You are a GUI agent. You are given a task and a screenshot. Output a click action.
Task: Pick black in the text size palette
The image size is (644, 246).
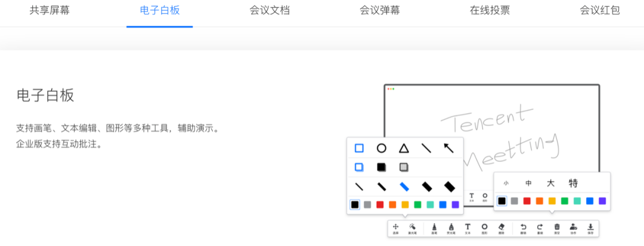pyautogui.click(x=501, y=201)
